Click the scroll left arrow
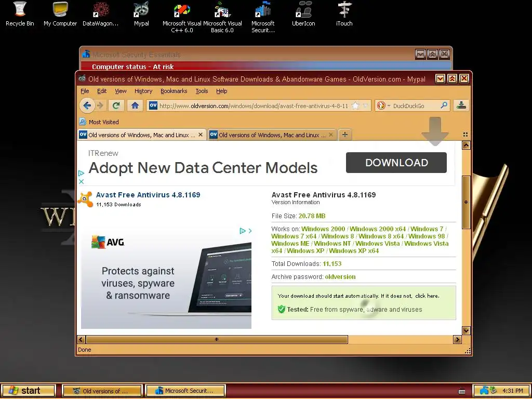The image size is (532, 399). pos(82,339)
